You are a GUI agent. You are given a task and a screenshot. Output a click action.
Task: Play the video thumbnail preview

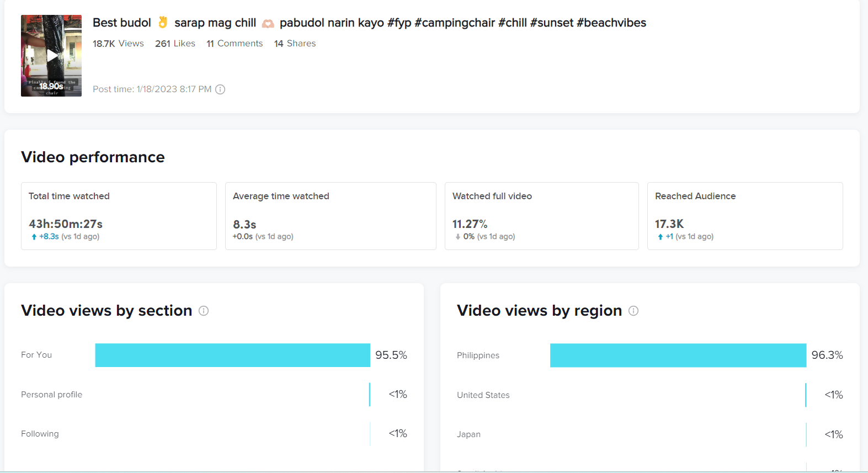pyautogui.click(x=51, y=55)
